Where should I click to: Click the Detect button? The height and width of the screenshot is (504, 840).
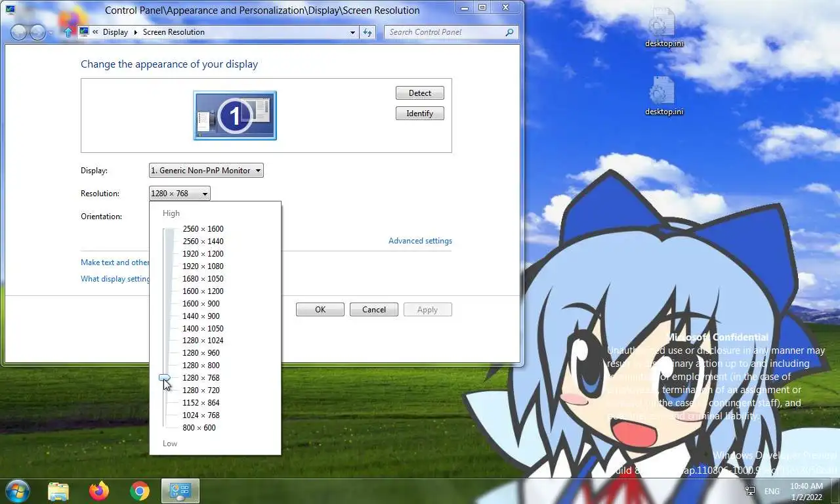[420, 93]
